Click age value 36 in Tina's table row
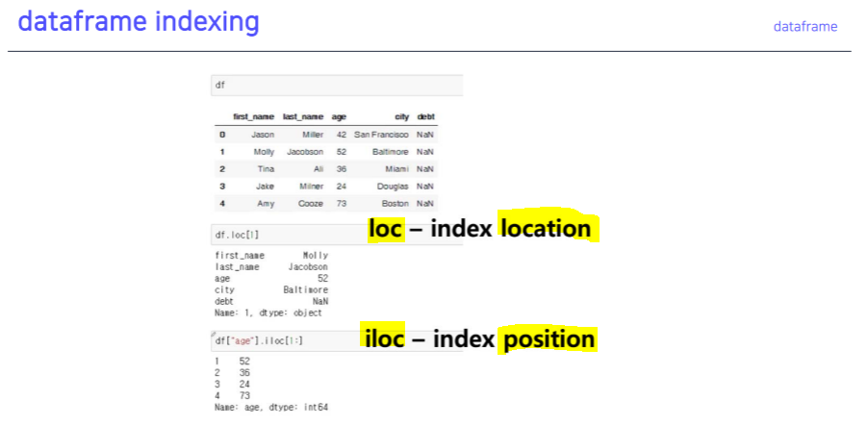Viewport: 868px width, 425px height. 342,169
